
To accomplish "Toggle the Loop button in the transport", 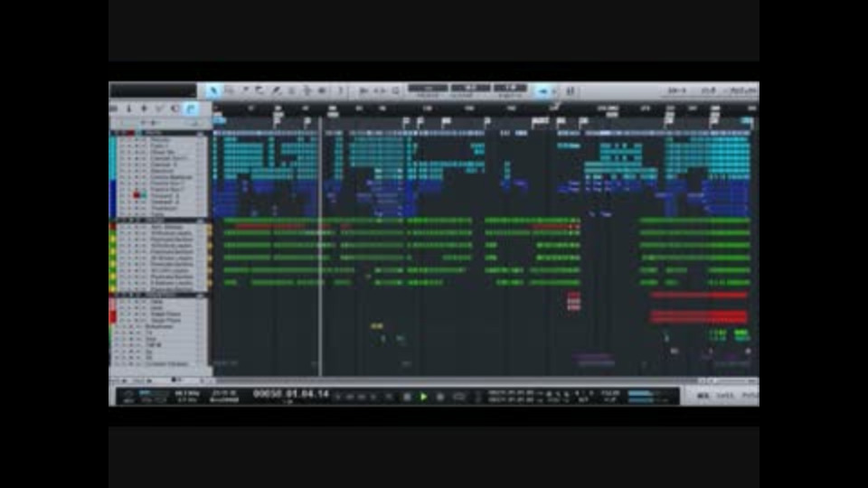I will [459, 397].
